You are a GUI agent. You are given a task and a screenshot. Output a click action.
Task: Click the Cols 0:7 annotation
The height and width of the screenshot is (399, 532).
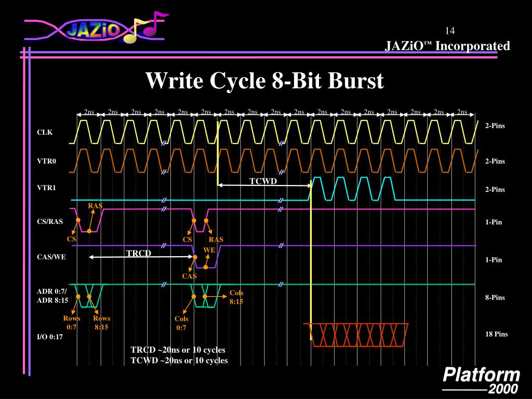(181, 323)
